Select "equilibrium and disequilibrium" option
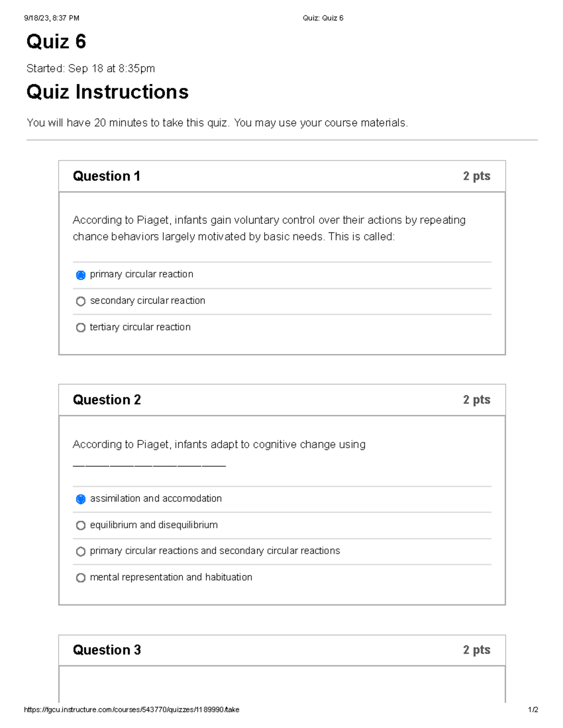The width and height of the screenshot is (563, 728). point(81,525)
